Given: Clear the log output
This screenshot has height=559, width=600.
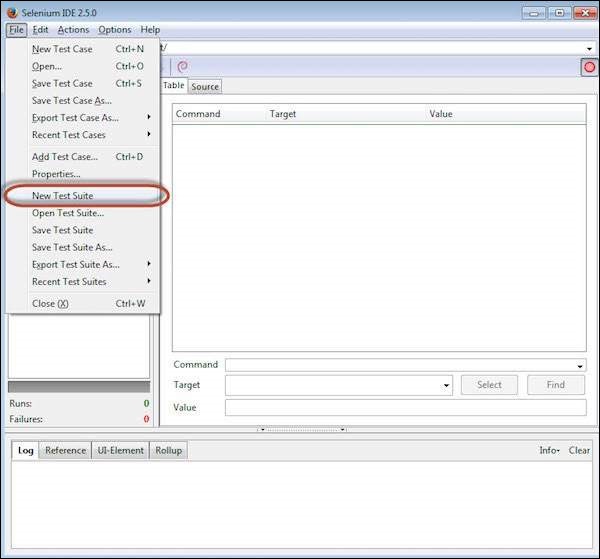Looking at the screenshot, I should pyautogui.click(x=579, y=450).
